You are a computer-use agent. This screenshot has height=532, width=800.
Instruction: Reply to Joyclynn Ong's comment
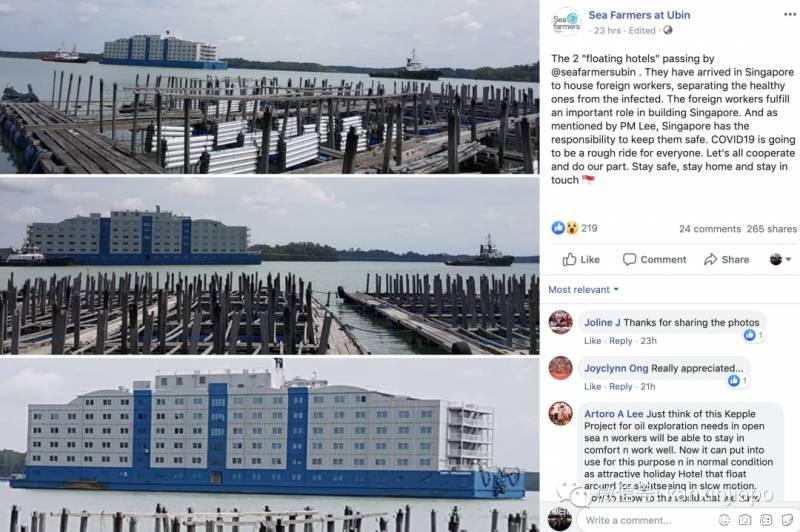coord(620,387)
